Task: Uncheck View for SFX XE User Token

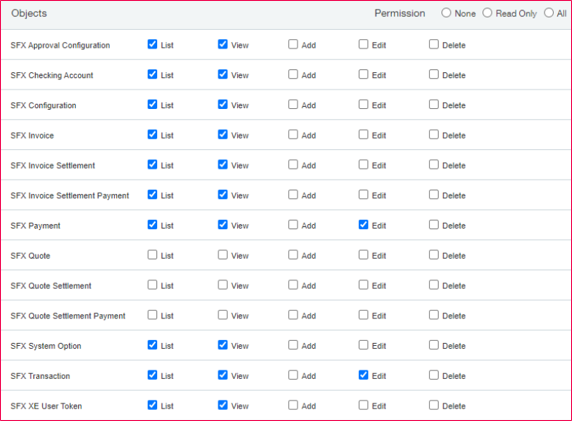Action: tap(223, 405)
